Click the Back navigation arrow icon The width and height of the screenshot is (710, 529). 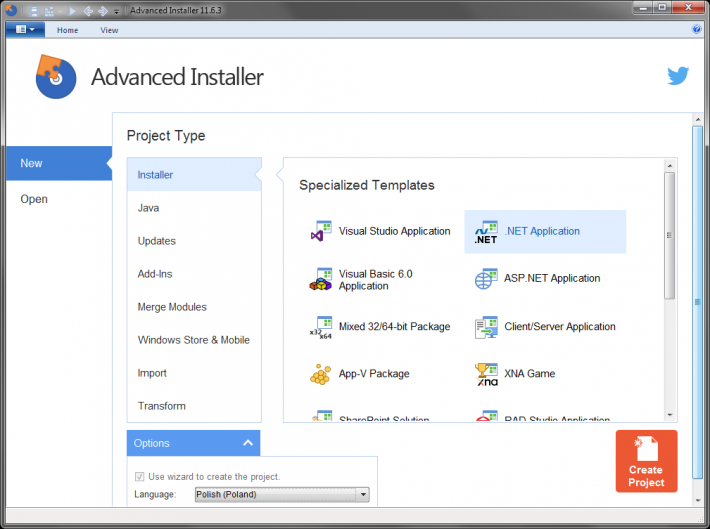(x=88, y=11)
